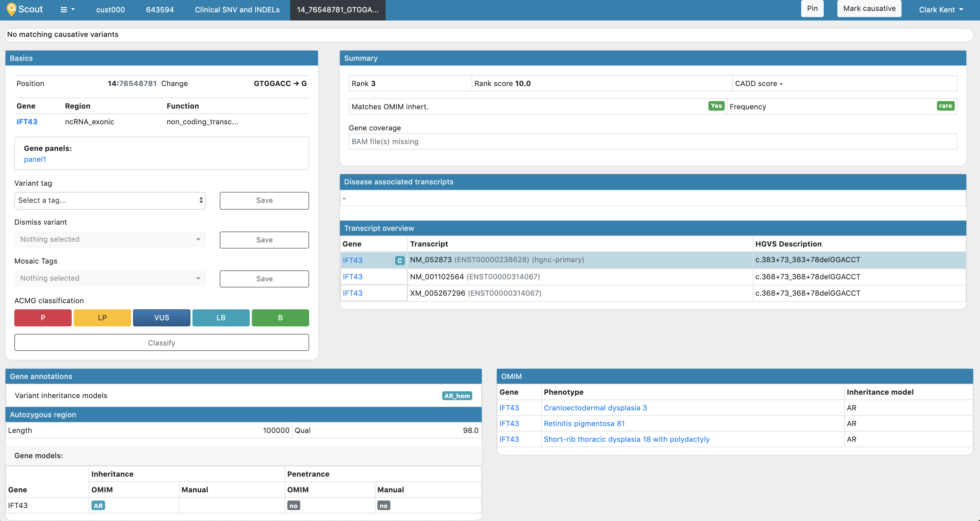The width and height of the screenshot is (980, 521).
Task: Click the canonical C badge on NM_052873
Action: click(399, 260)
